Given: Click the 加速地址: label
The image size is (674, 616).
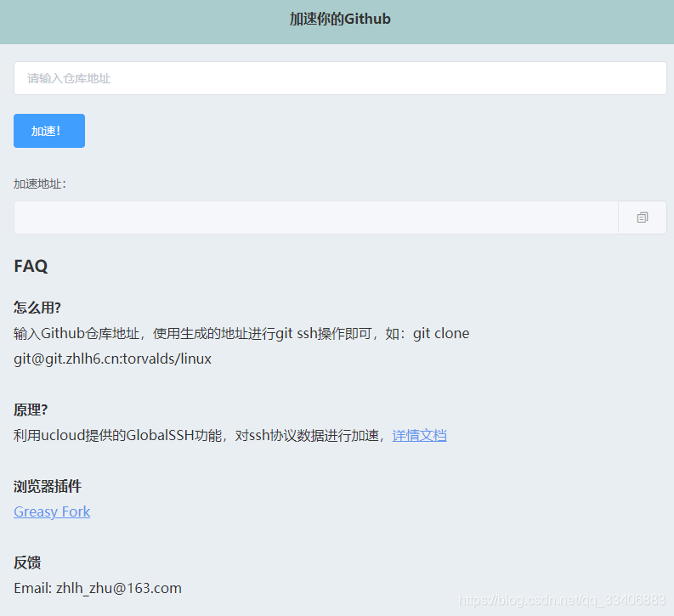Looking at the screenshot, I should 40,184.
